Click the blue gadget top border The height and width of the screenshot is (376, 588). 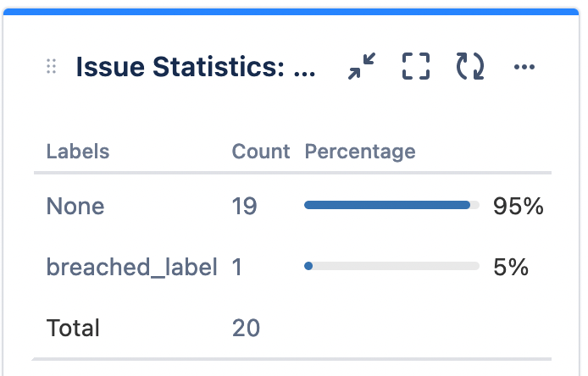point(294,11)
